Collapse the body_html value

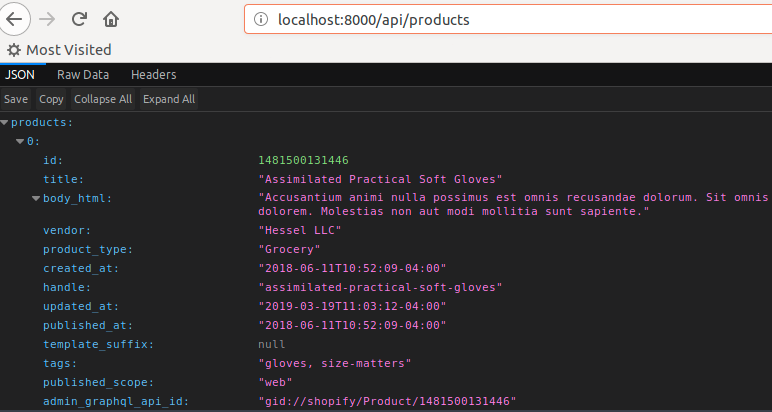(x=36, y=198)
